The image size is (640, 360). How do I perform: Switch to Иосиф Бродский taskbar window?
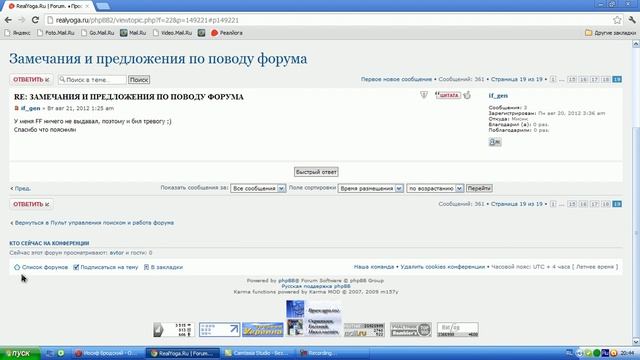click(108, 353)
